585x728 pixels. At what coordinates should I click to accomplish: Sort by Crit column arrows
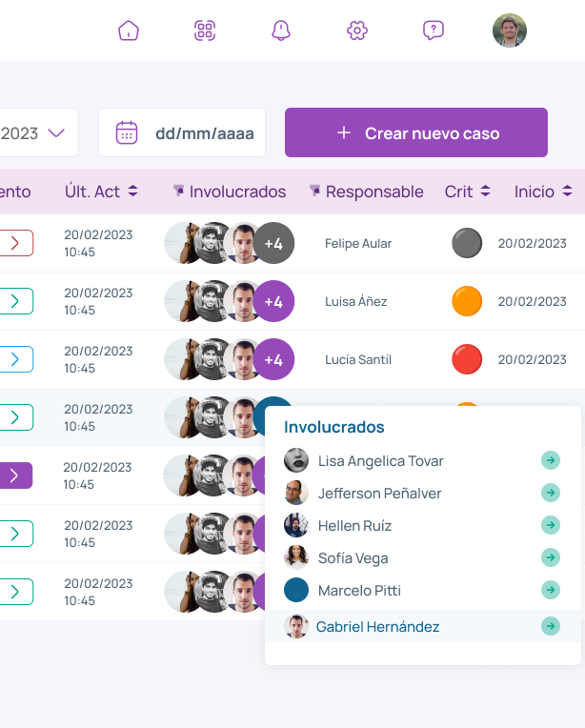[x=485, y=192]
